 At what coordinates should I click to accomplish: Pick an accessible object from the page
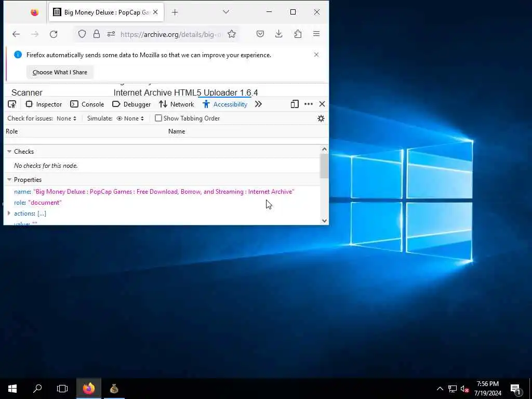coord(12,104)
